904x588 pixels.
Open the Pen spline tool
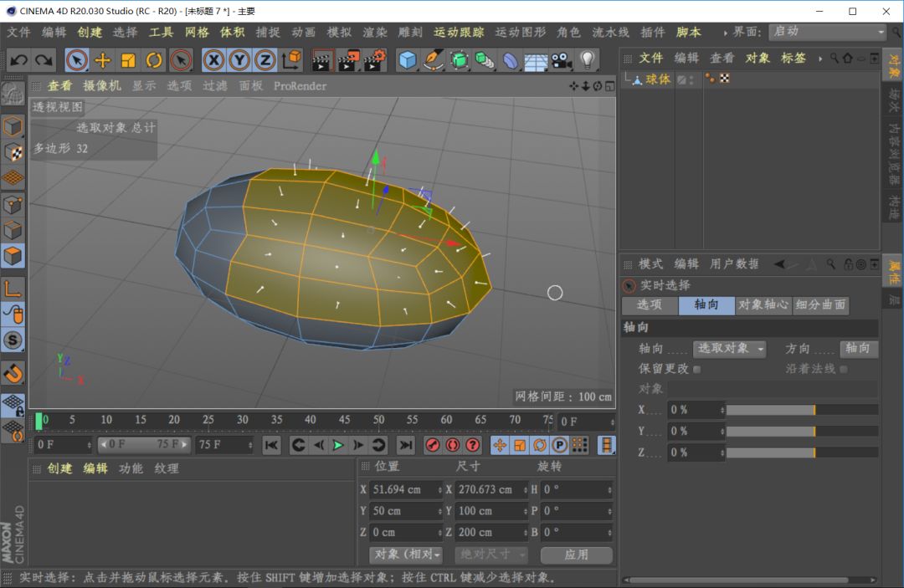(x=434, y=60)
